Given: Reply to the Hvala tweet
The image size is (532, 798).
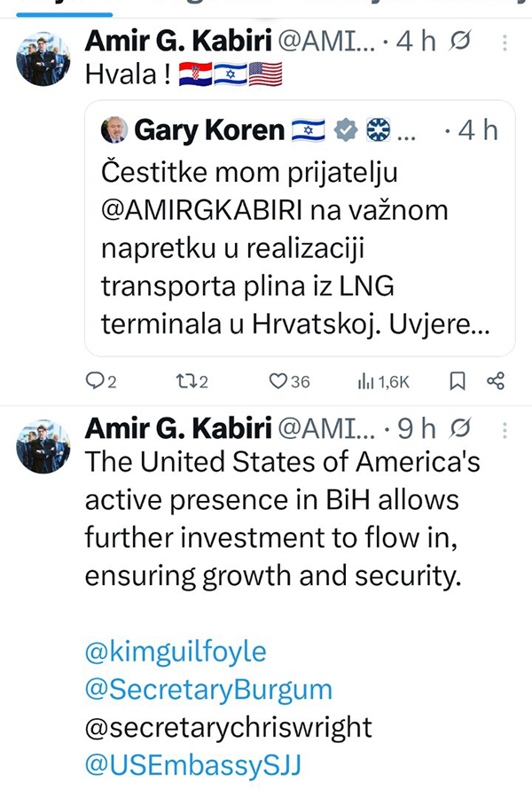Looking at the screenshot, I should 95,381.
